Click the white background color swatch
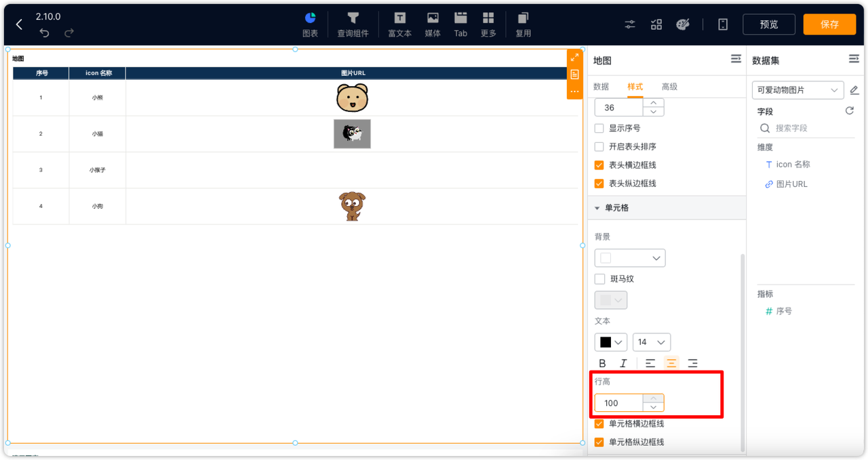The height and width of the screenshot is (460, 868). point(606,258)
